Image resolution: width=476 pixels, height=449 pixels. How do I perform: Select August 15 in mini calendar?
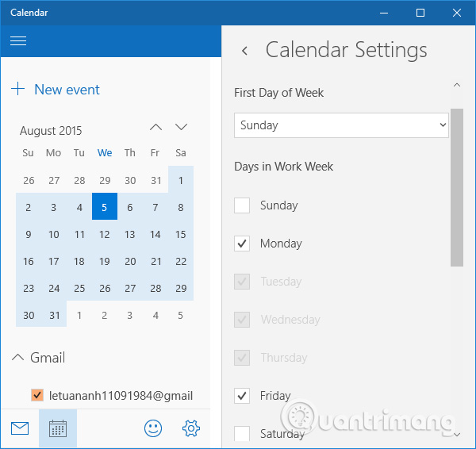click(181, 234)
